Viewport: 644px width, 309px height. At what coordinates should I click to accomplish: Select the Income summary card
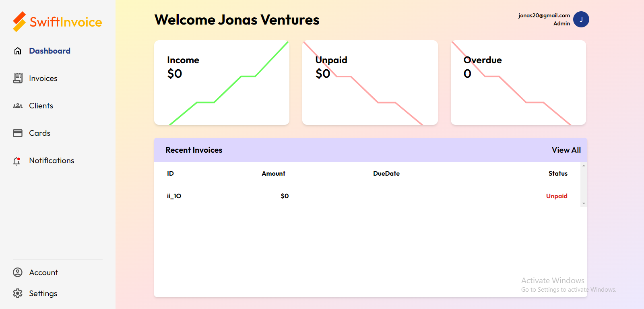pos(222,83)
